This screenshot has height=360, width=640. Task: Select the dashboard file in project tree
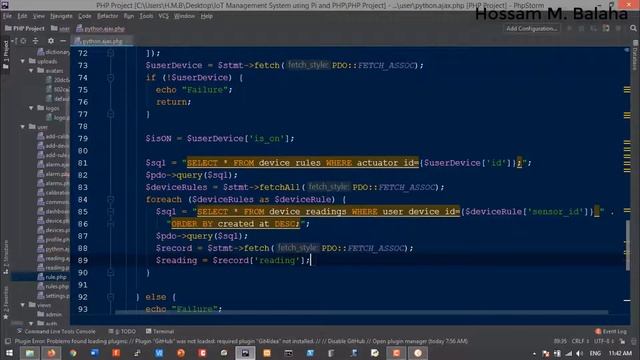tap(53, 211)
